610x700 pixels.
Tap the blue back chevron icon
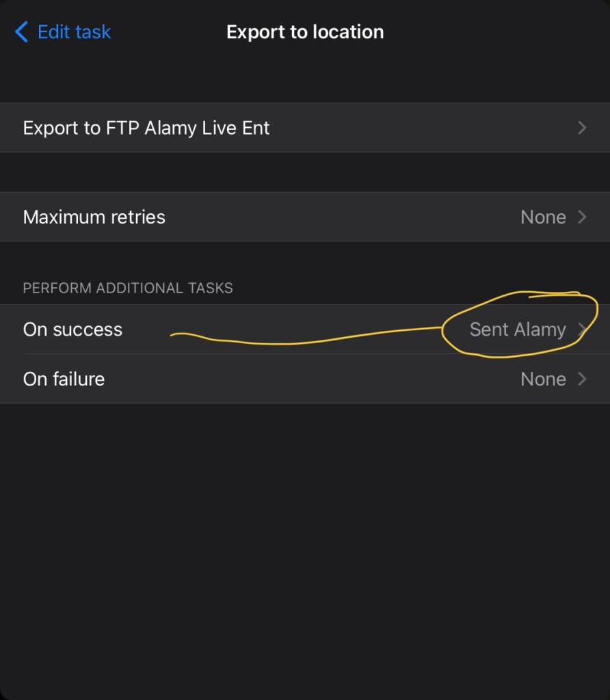pyautogui.click(x=21, y=32)
